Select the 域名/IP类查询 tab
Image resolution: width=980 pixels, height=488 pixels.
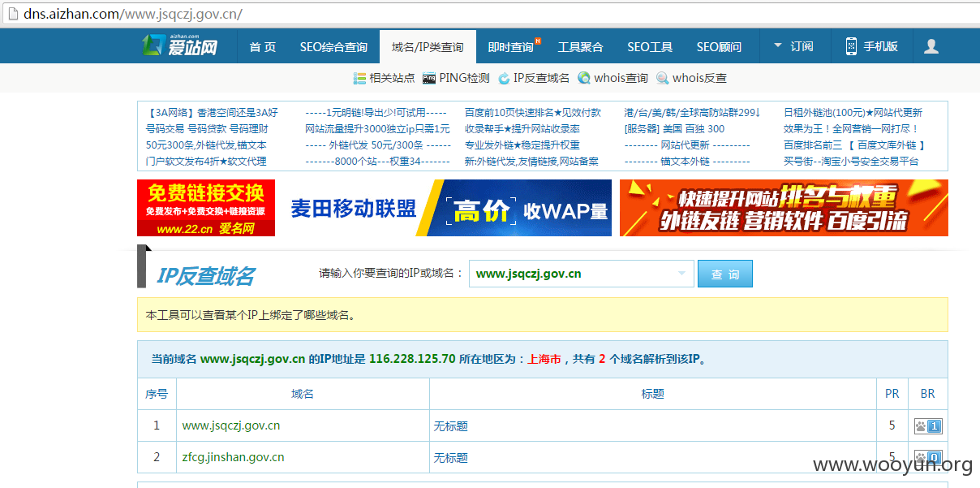click(x=428, y=47)
